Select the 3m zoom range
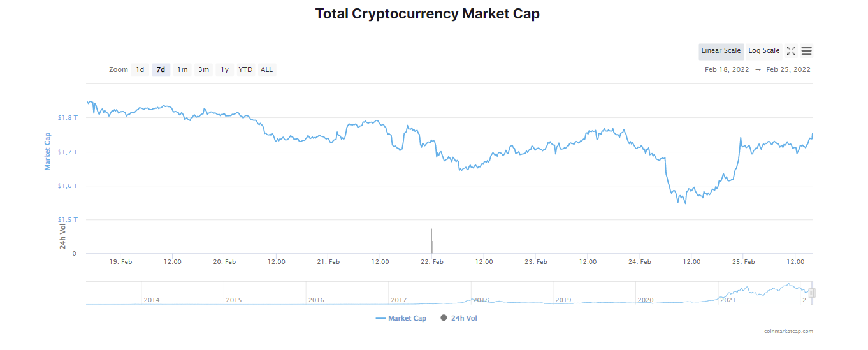 (x=203, y=69)
